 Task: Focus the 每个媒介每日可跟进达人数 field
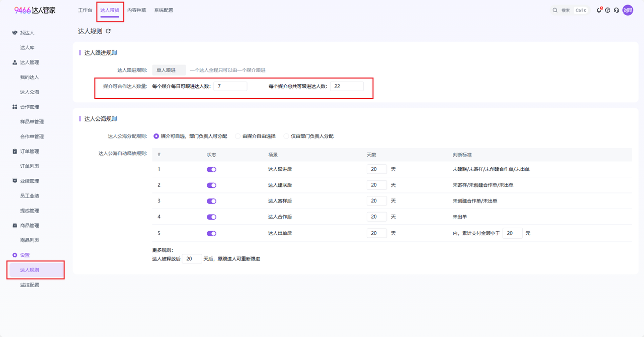pos(230,86)
